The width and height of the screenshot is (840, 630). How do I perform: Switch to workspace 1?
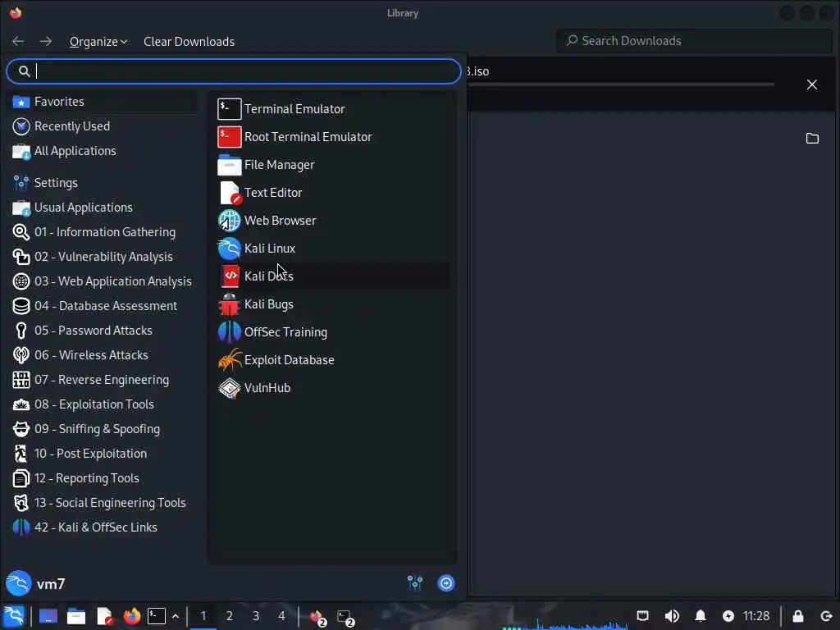coord(203,616)
